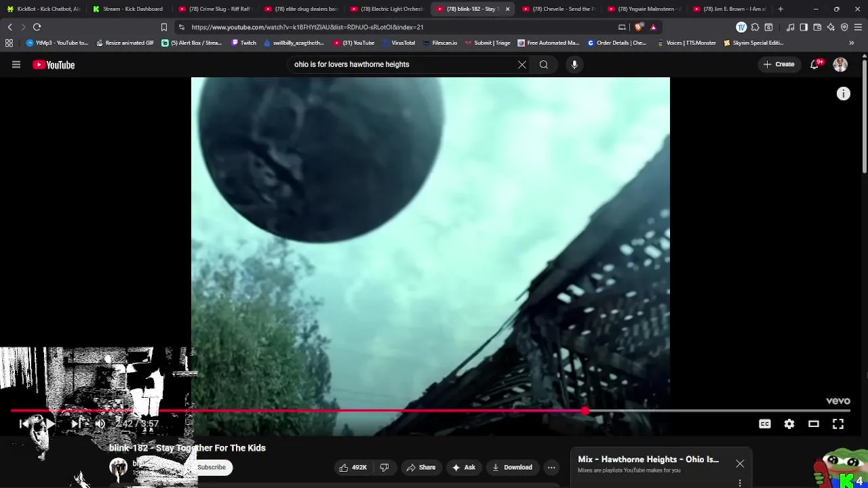868x488 pixels.
Task: Toggle fullscreen on the video player
Action: (838, 424)
